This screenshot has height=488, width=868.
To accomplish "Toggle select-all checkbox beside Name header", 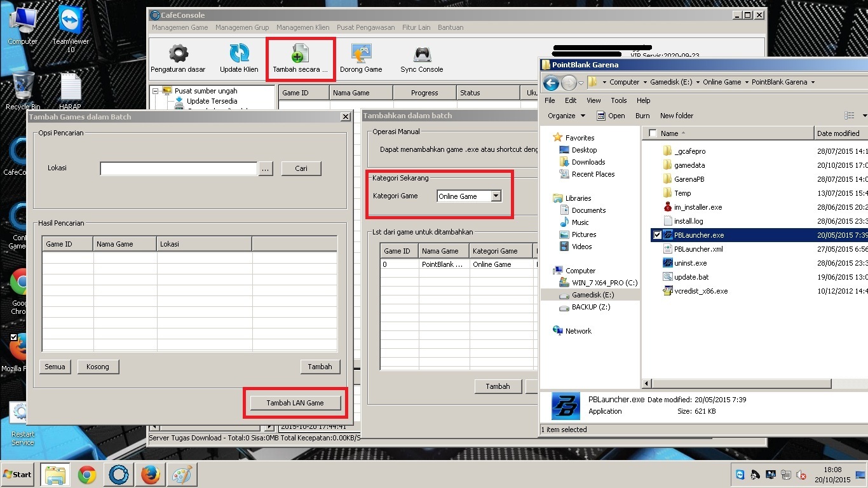I will [652, 133].
